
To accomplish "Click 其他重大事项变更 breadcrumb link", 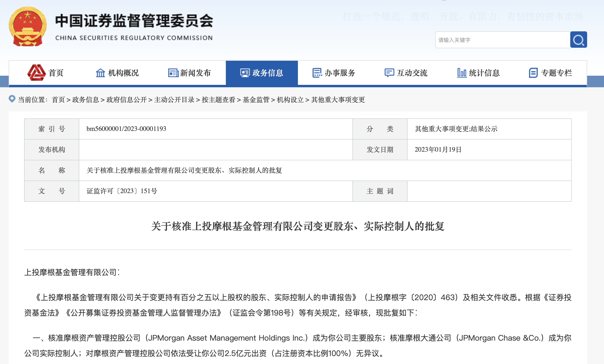I will [338, 100].
